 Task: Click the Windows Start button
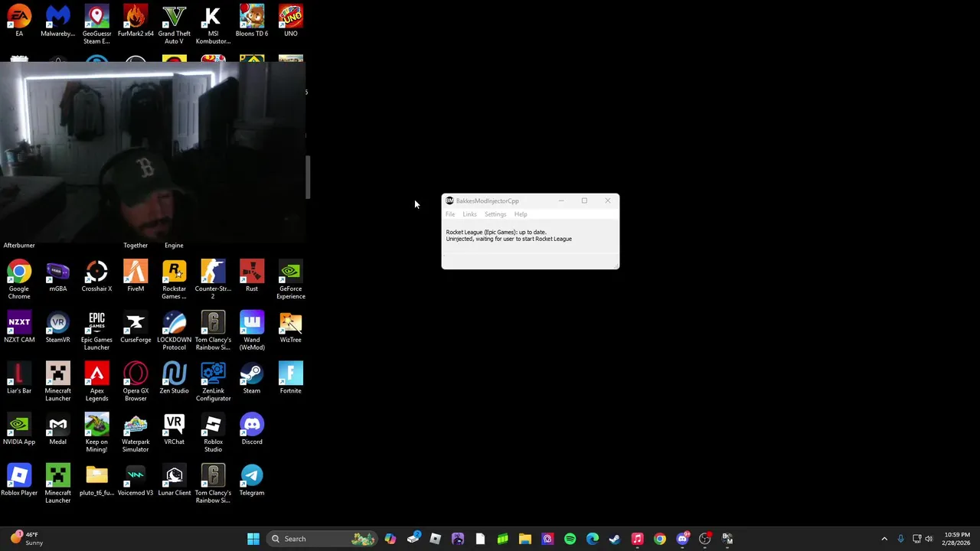tap(253, 539)
